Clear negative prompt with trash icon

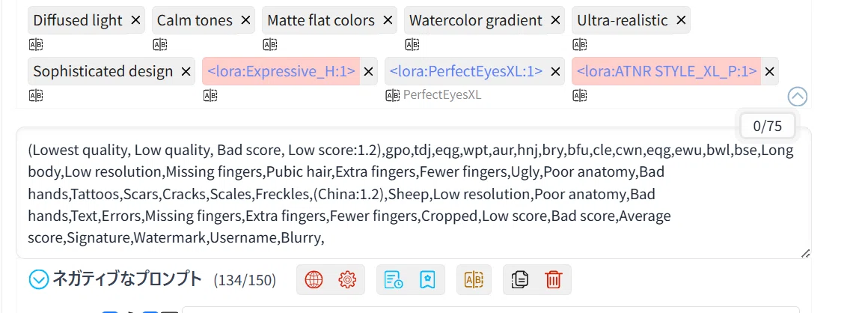(x=553, y=280)
